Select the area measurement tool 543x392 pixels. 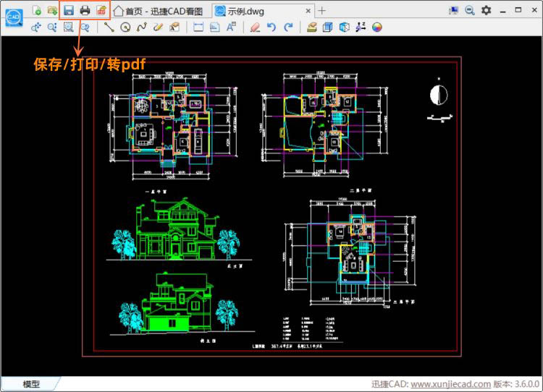tap(215, 27)
